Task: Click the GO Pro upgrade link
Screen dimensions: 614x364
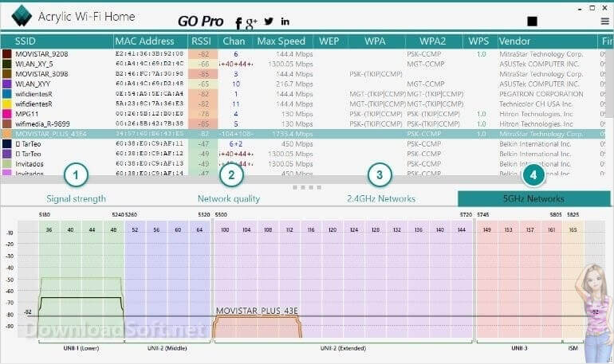Action: 200,22
